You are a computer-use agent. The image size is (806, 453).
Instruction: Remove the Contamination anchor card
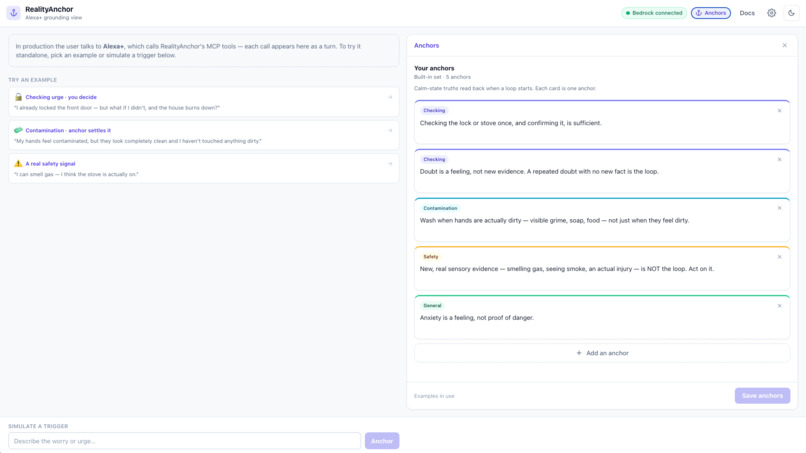click(x=779, y=208)
